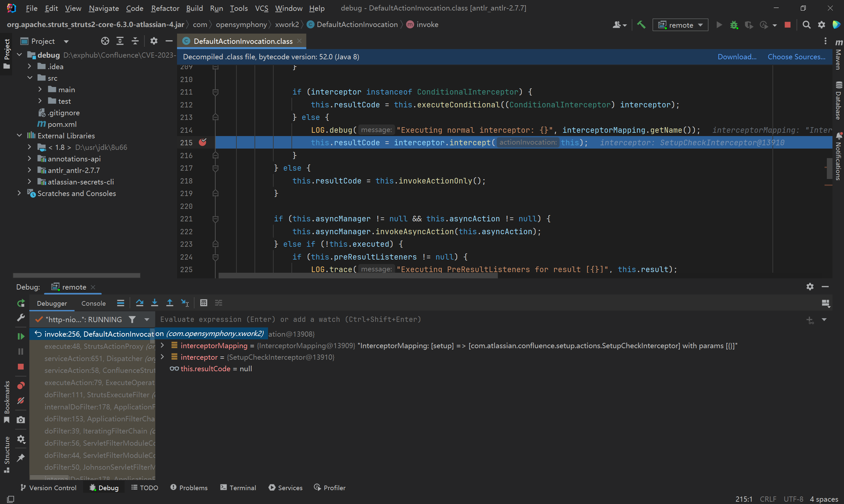Click the Choose Sources... link
The width and height of the screenshot is (844, 504).
(797, 57)
